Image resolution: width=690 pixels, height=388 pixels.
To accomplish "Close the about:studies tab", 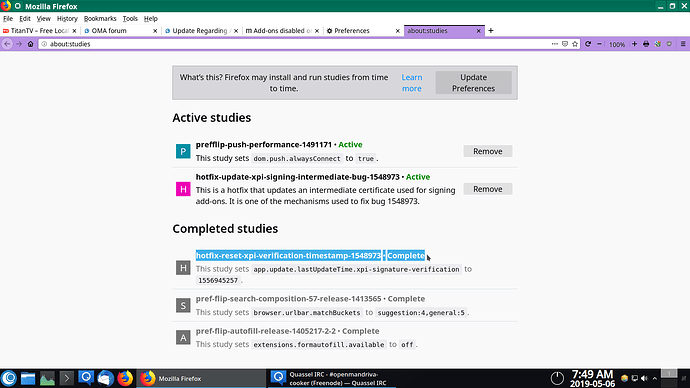I will 478,31.
